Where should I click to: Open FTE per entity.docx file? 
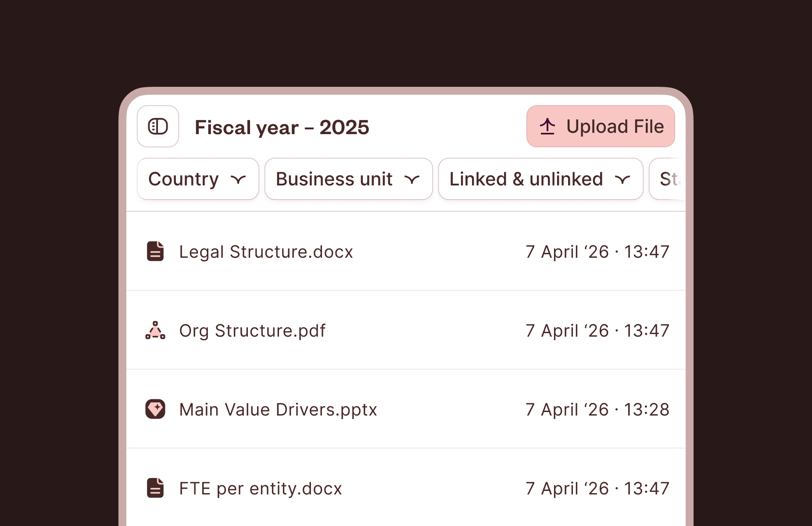click(x=260, y=489)
